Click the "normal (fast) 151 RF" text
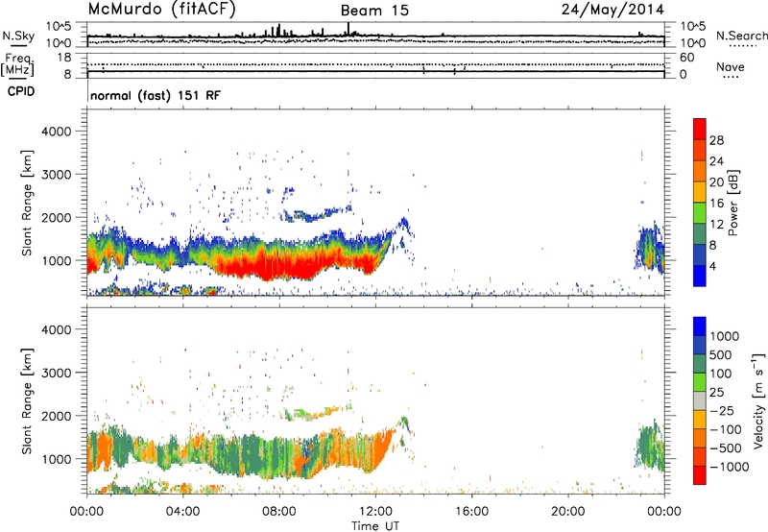 pos(156,95)
